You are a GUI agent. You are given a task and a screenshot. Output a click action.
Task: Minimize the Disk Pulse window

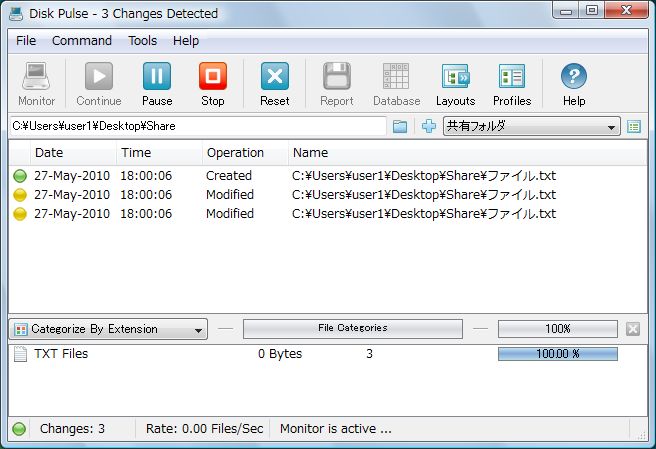[x=566, y=11]
